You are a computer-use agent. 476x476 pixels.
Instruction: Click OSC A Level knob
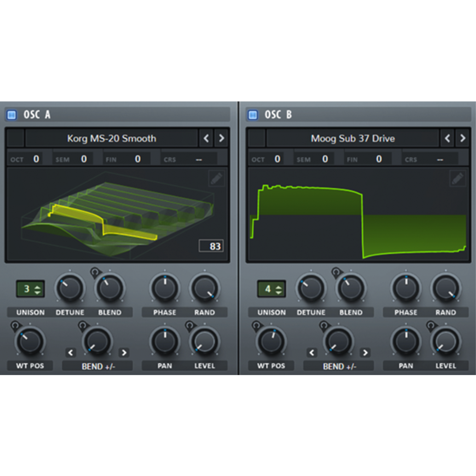[x=204, y=341]
